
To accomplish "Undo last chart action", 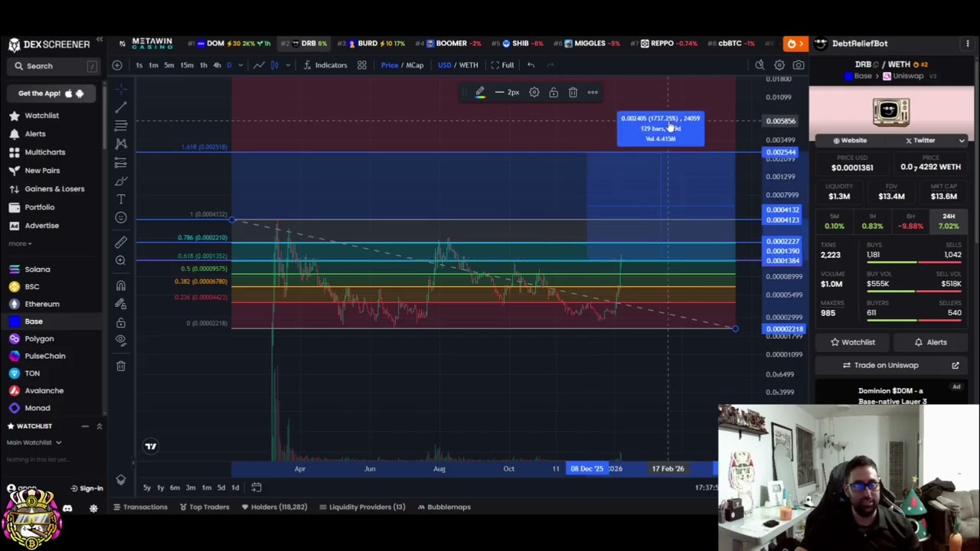I will click(x=531, y=65).
